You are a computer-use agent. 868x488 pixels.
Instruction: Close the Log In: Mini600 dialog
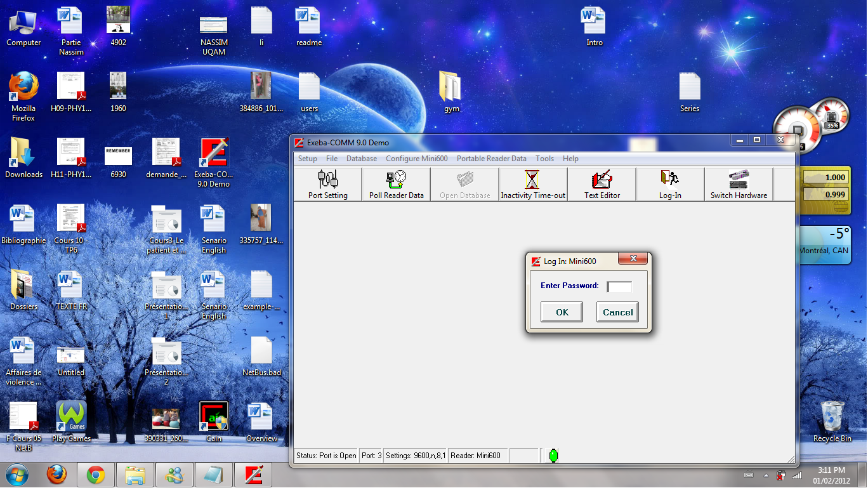pyautogui.click(x=632, y=259)
